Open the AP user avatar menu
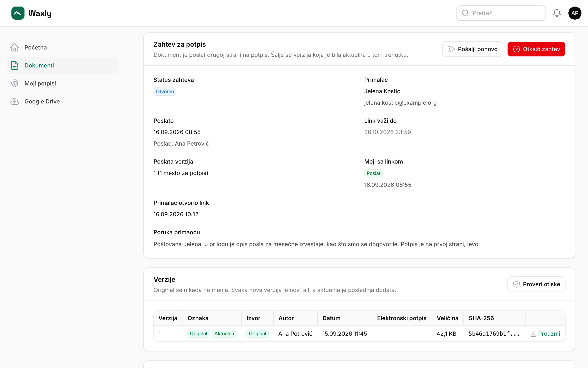The height and width of the screenshot is (368, 588). (x=575, y=13)
